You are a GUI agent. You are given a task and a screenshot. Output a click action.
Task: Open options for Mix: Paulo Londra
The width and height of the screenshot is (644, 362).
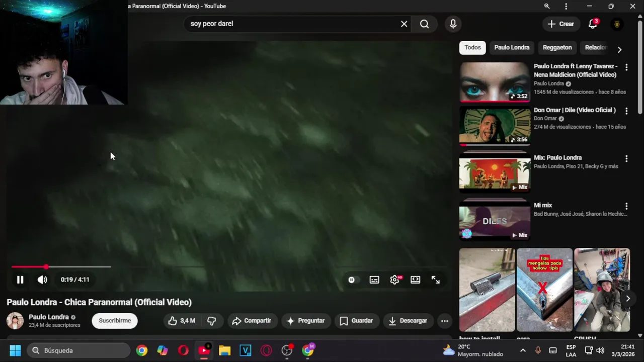click(x=626, y=158)
